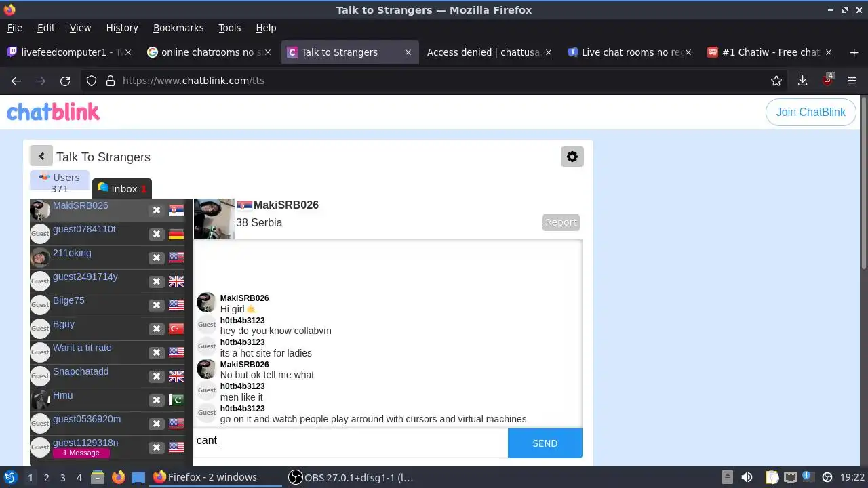This screenshot has width=868, height=488.
Task: Go back in browser history
Action: point(16,81)
